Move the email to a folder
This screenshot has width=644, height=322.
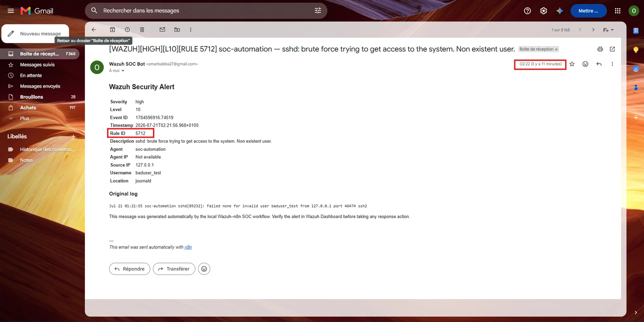coord(177,30)
